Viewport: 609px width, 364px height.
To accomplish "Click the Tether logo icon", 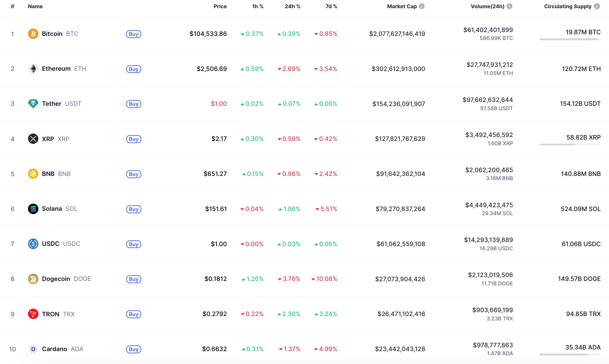I will click(x=33, y=104).
